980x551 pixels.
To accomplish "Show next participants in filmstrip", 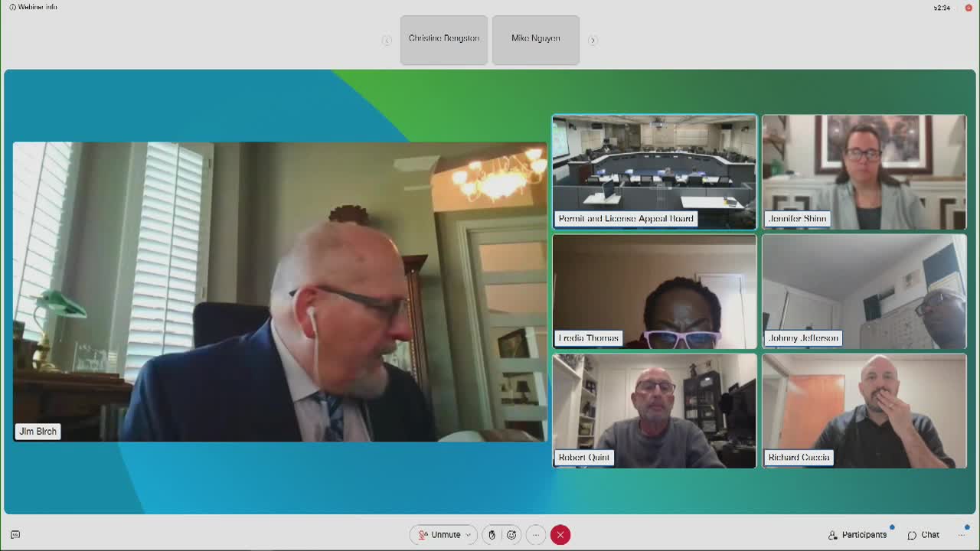I will point(593,40).
